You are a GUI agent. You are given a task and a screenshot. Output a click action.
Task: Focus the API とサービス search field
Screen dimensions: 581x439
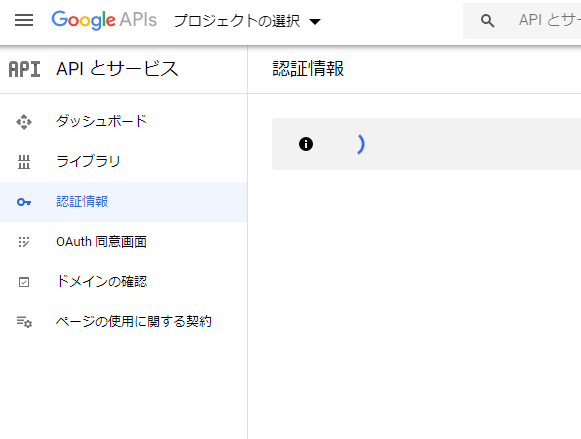[x=522, y=21]
